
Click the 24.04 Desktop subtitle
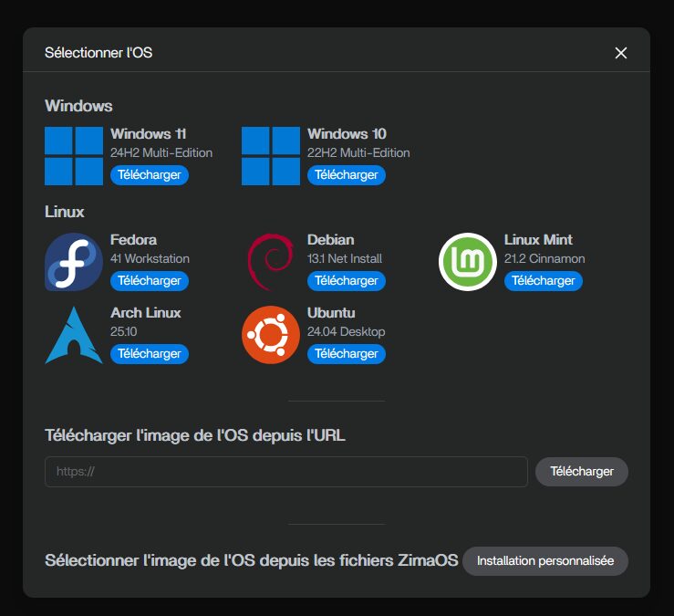coord(346,331)
